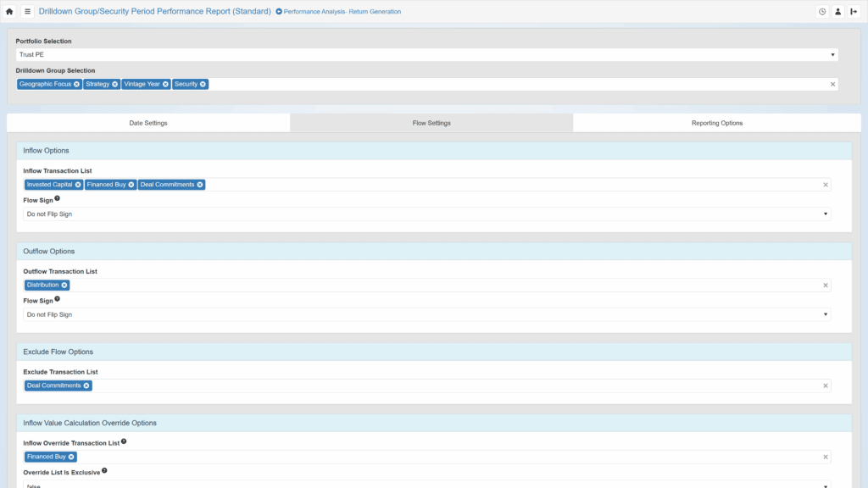The image size is (868, 488).
Task: Remove Invested Capital from inflow list
Action: tap(78, 185)
